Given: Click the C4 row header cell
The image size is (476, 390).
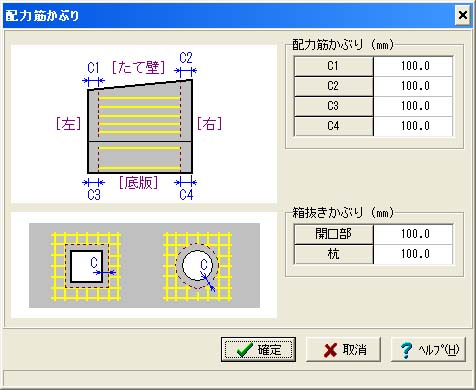Looking at the screenshot, I should (333, 126).
